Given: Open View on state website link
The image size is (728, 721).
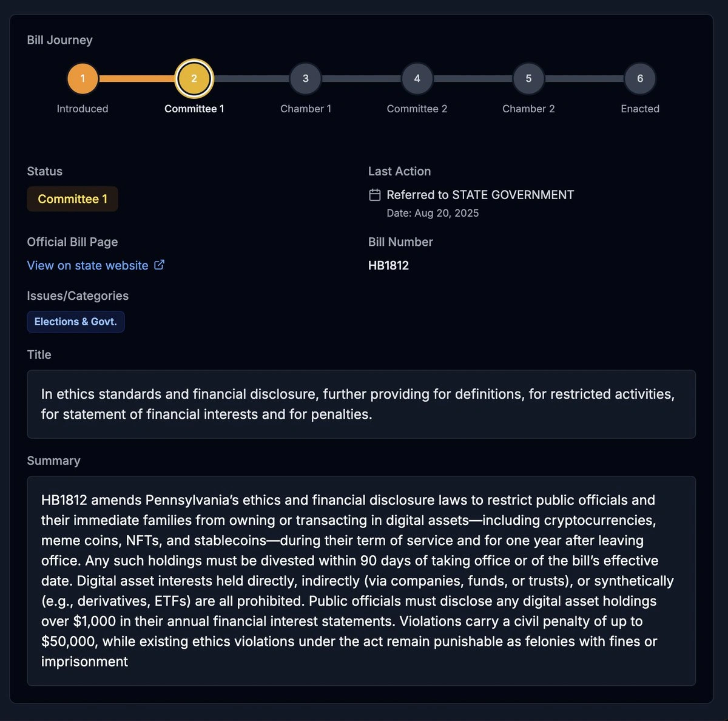Looking at the screenshot, I should tap(87, 265).
